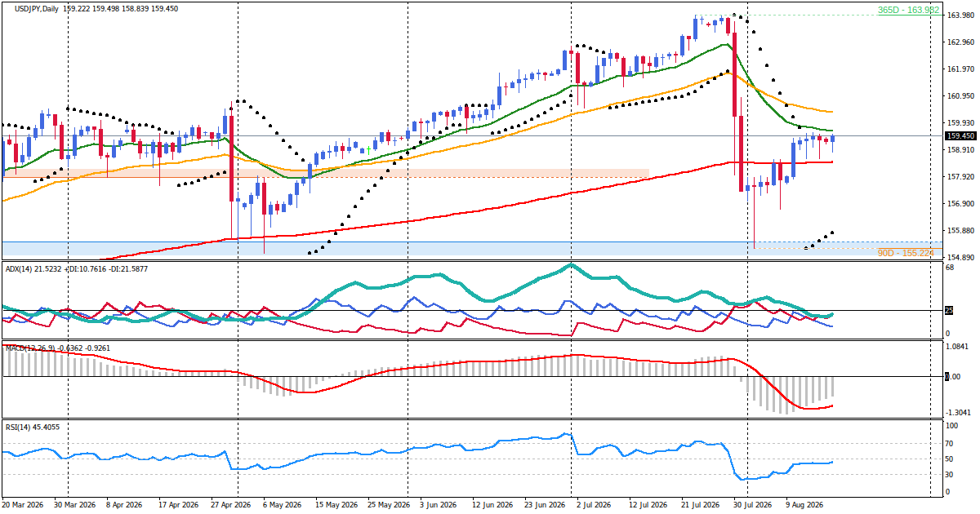The image size is (980, 514).
Task: Select the pink shaded horizontal zone rectangle
Action: click(x=325, y=174)
